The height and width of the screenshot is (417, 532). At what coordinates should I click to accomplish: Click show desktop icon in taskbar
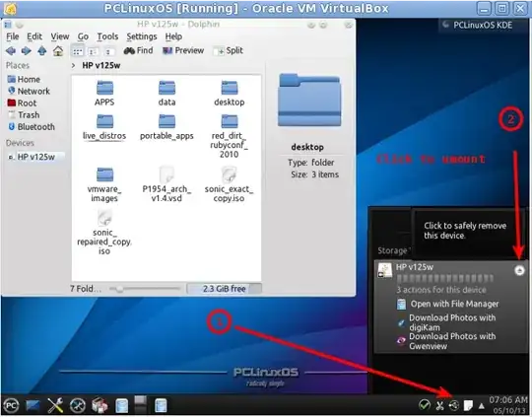click(33, 406)
